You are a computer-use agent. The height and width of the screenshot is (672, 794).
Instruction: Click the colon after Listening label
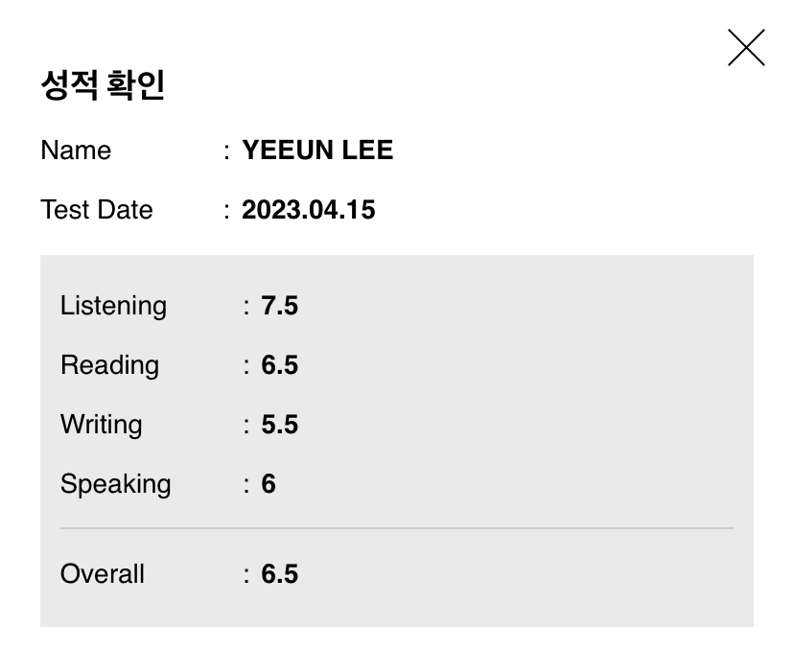click(246, 308)
